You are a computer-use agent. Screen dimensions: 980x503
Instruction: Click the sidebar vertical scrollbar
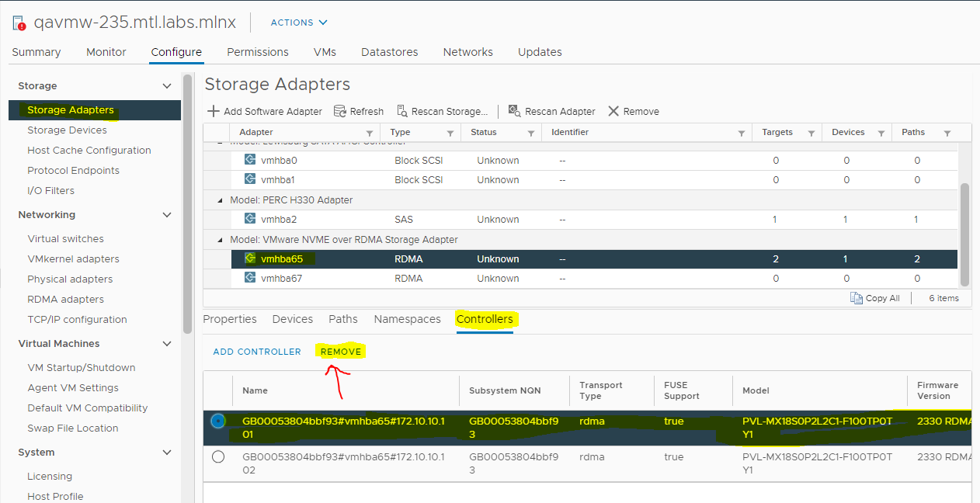[x=187, y=203]
